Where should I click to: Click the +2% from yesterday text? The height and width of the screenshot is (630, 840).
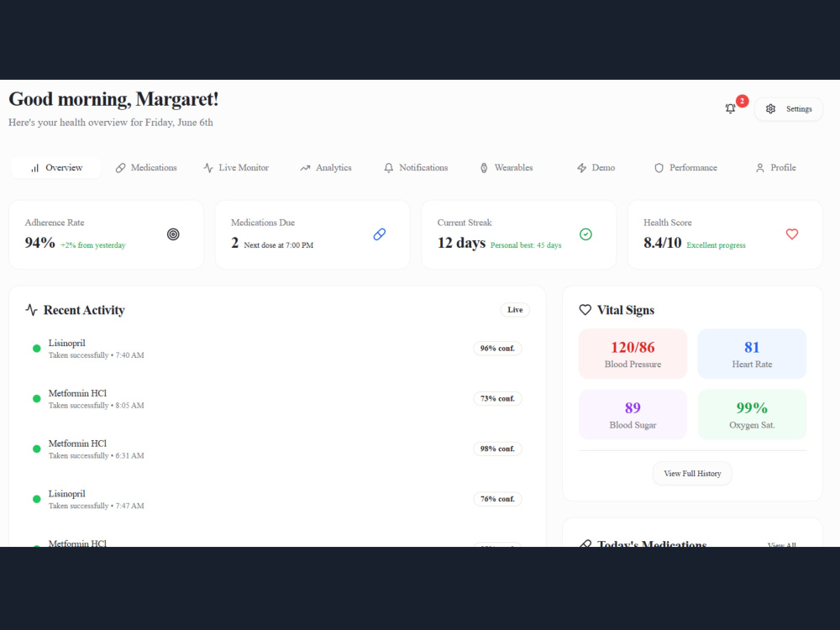(x=93, y=245)
